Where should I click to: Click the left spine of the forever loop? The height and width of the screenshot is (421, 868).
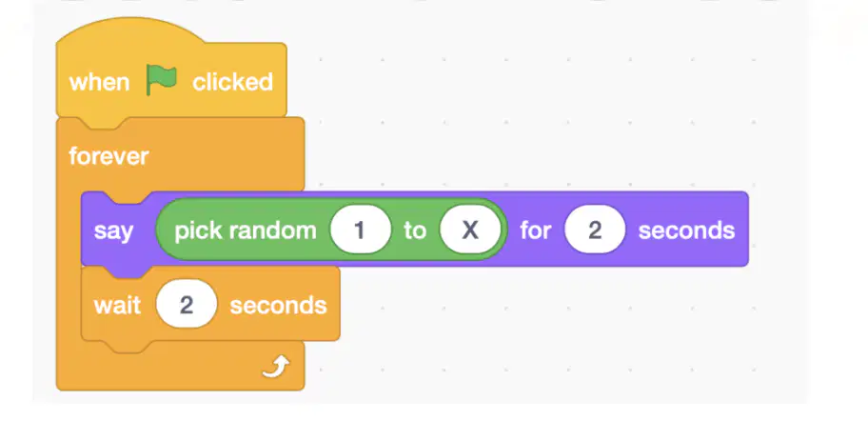[x=69, y=266]
